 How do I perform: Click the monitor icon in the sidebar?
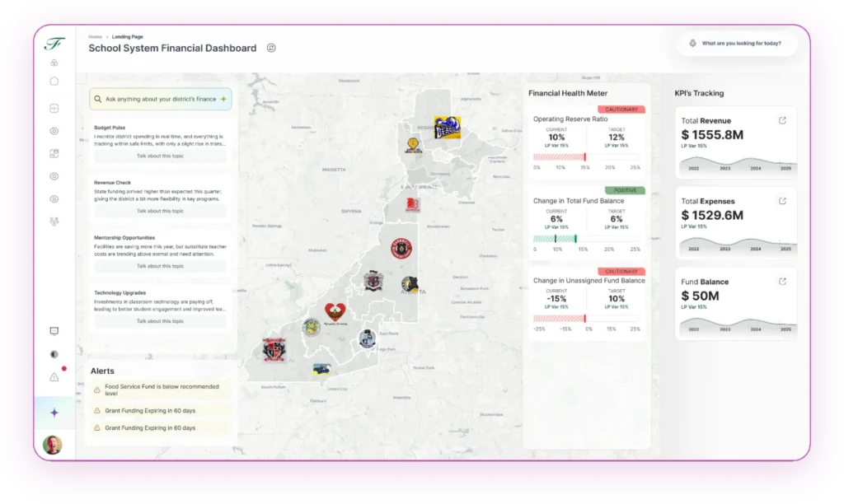pyautogui.click(x=54, y=331)
